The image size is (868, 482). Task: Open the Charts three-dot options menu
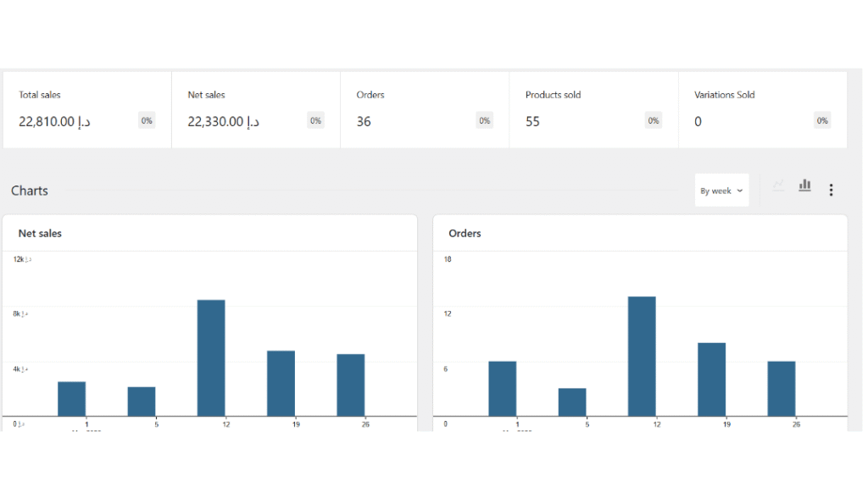[x=831, y=190]
